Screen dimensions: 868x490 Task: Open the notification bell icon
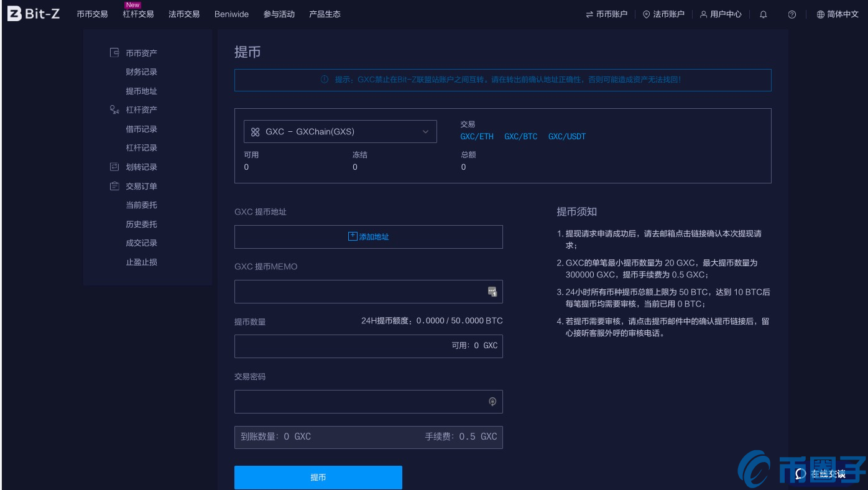764,14
